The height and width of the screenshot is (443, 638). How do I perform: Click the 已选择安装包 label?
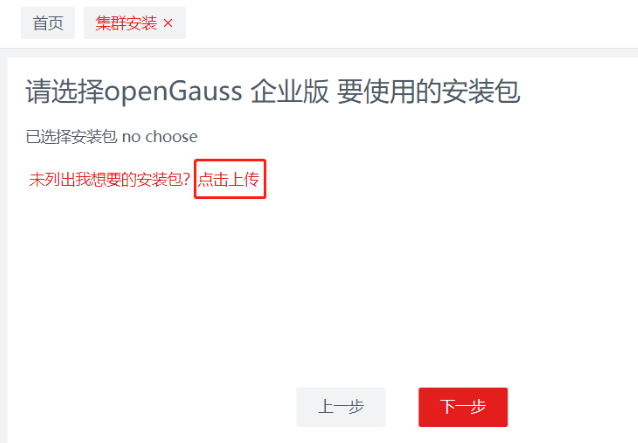tap(72, 137)
